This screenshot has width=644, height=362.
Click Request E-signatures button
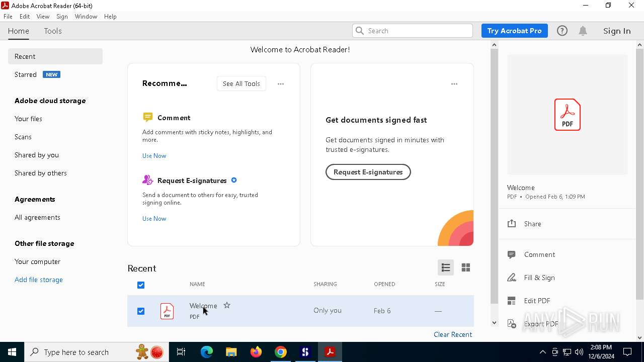pos(368,172)
